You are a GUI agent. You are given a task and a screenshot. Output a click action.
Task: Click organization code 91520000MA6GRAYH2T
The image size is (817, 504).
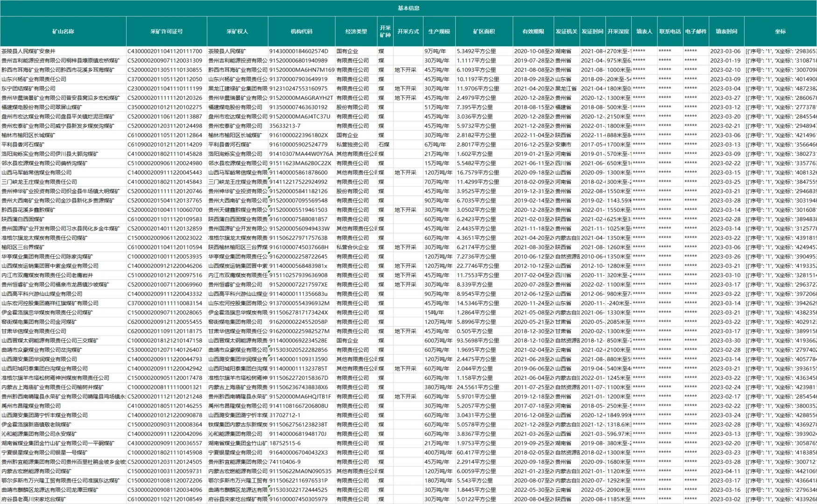(x=301, y=98)
